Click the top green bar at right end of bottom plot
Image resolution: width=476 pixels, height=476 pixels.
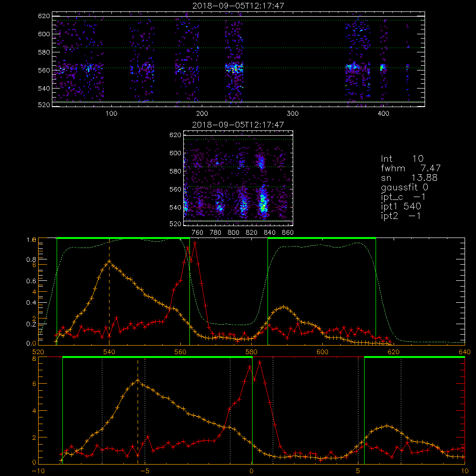tap(415, 357)
